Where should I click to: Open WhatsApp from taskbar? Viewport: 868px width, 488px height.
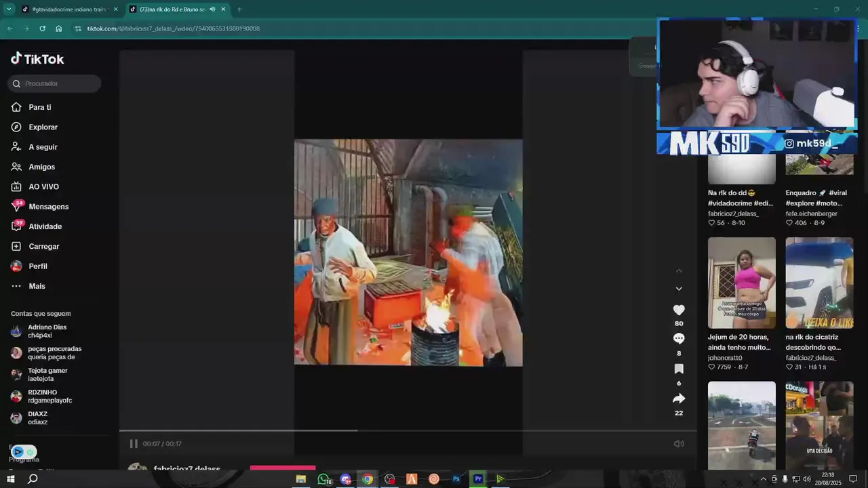tap(323, 479)
